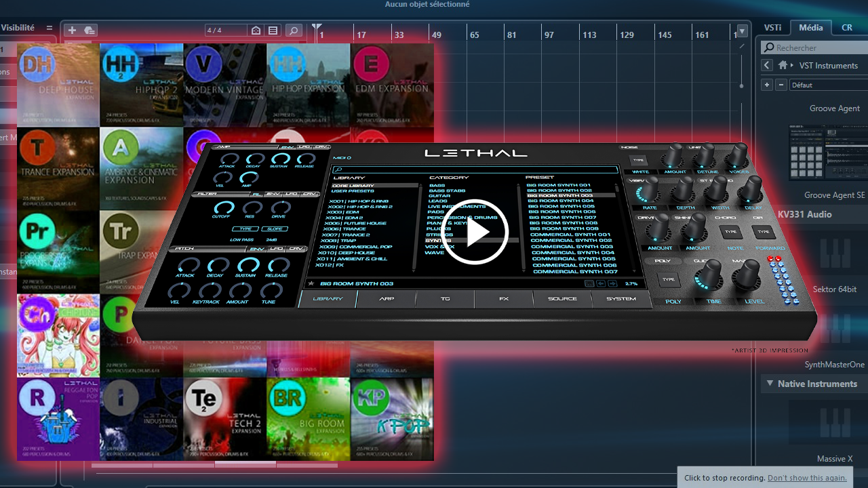Open the Défaut dropdown

[x=827, y=85]
